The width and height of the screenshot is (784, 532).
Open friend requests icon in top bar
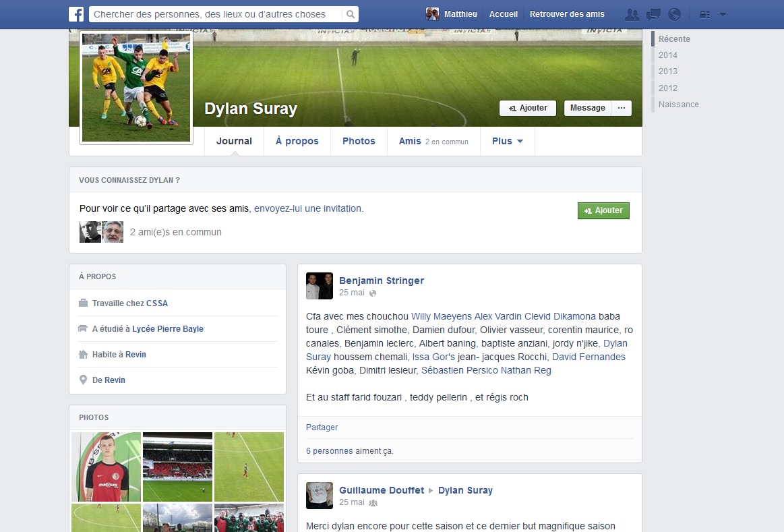click(632, 15)
